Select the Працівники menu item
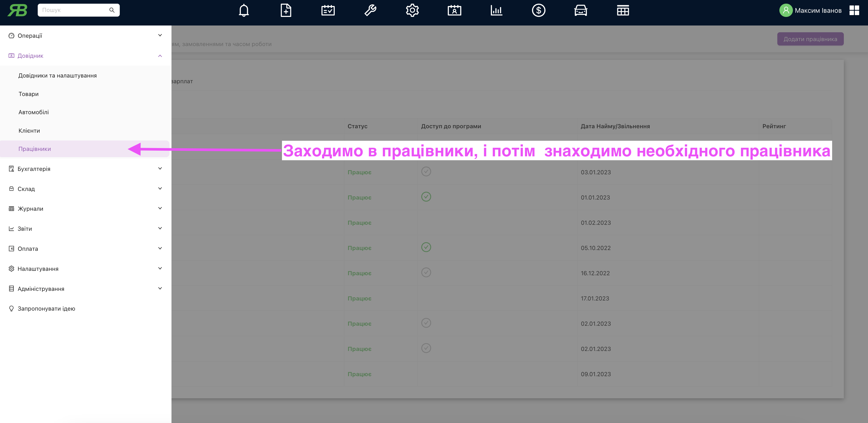868x423 pixels. tap(84, 149)
